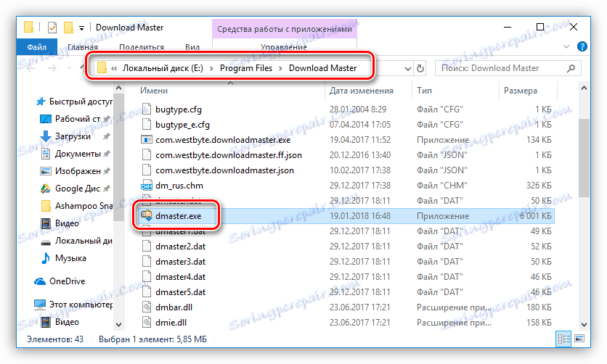Open the Help question mark icon
607x364 pixels.
[582, 46]
